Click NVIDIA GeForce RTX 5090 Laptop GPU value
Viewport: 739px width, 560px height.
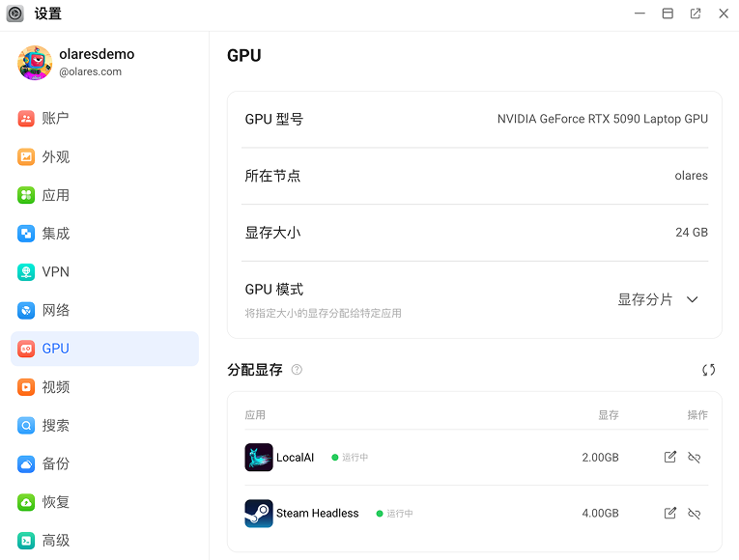click(603, 119)
